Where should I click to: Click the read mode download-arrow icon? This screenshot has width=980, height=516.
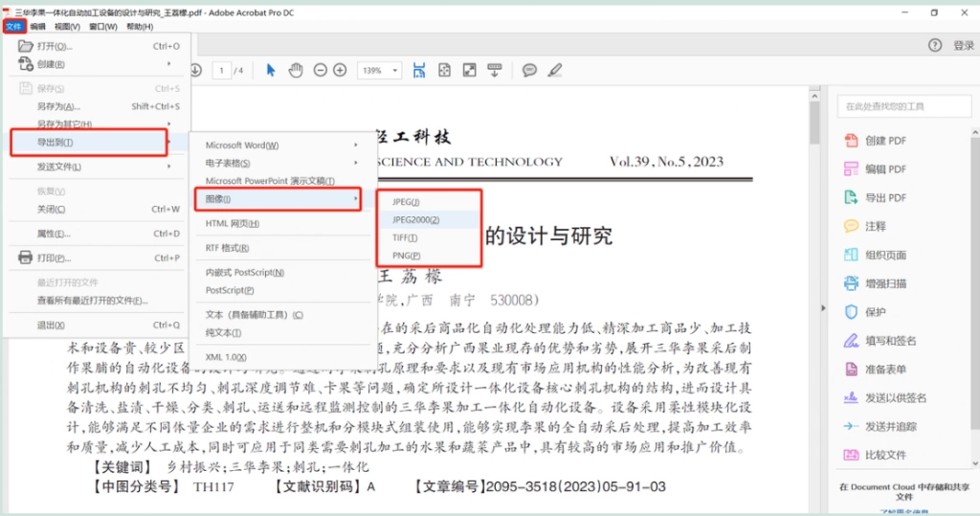point(495,70)
